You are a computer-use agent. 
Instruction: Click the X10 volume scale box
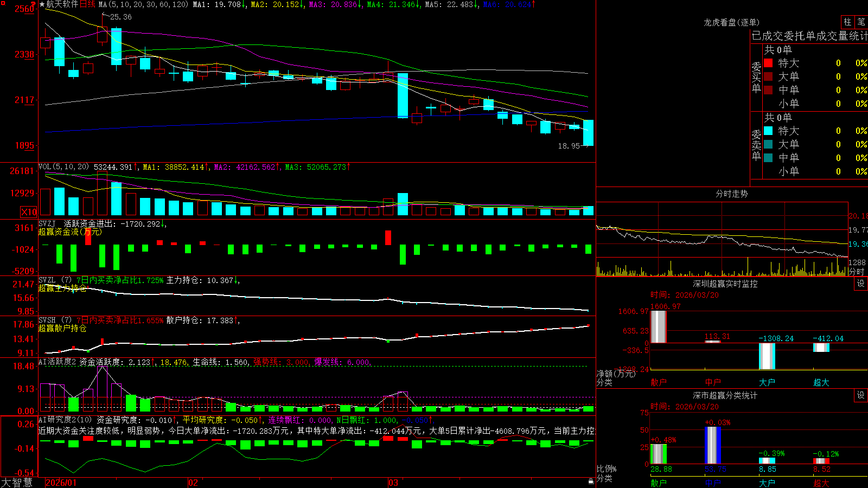point(29,212)
